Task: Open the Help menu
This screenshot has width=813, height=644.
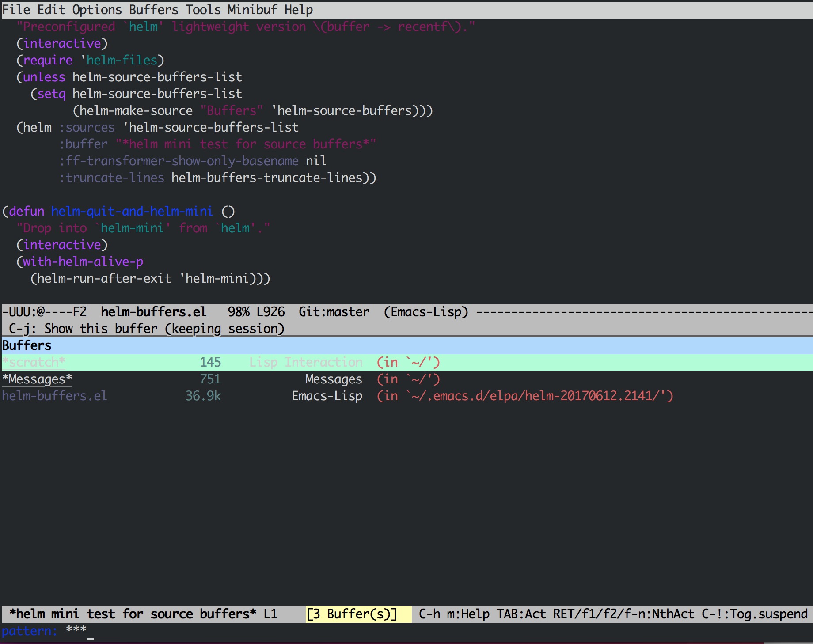Action: (x=299, y=9)
